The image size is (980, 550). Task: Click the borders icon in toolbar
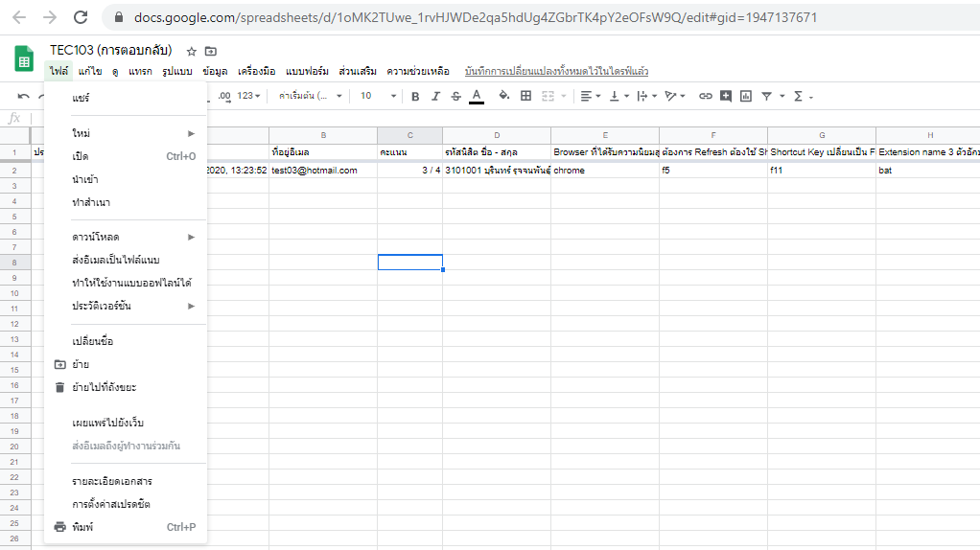coord(525,96)
